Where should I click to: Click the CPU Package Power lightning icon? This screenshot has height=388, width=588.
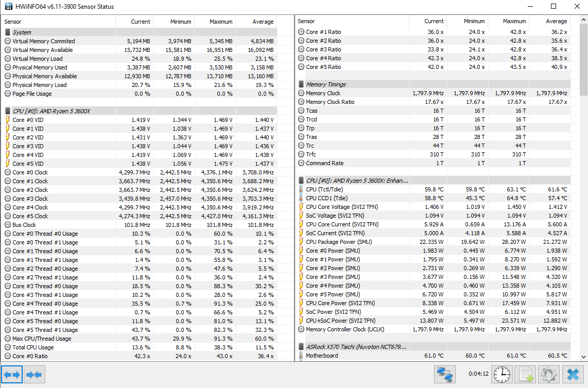pyautogui.click(x=301, y=242)
